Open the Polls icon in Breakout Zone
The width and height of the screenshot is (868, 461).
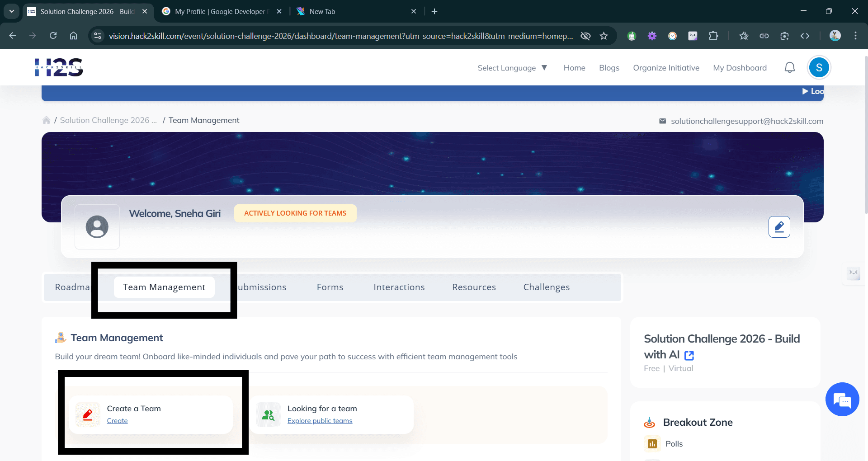click(x=652, y=444)
